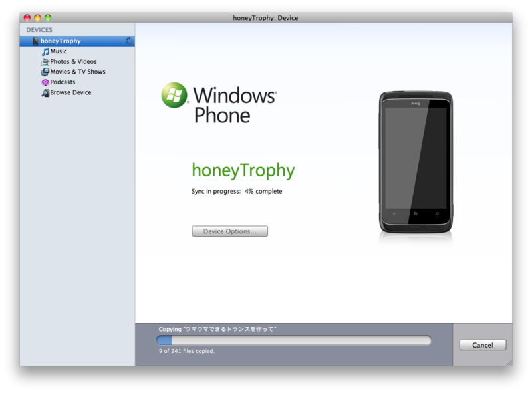Viewport: 532px width, 393px height.
Task: Open the Podcasts section
Action: (x=63, y=82)
